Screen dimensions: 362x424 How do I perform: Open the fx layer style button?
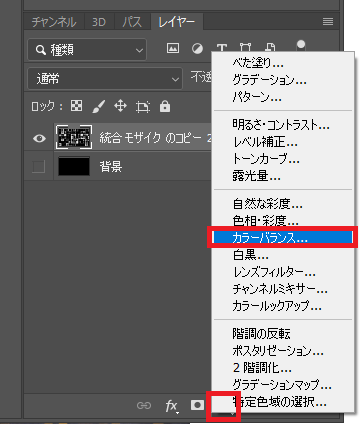pyautogui.click(x=172, y=406)
